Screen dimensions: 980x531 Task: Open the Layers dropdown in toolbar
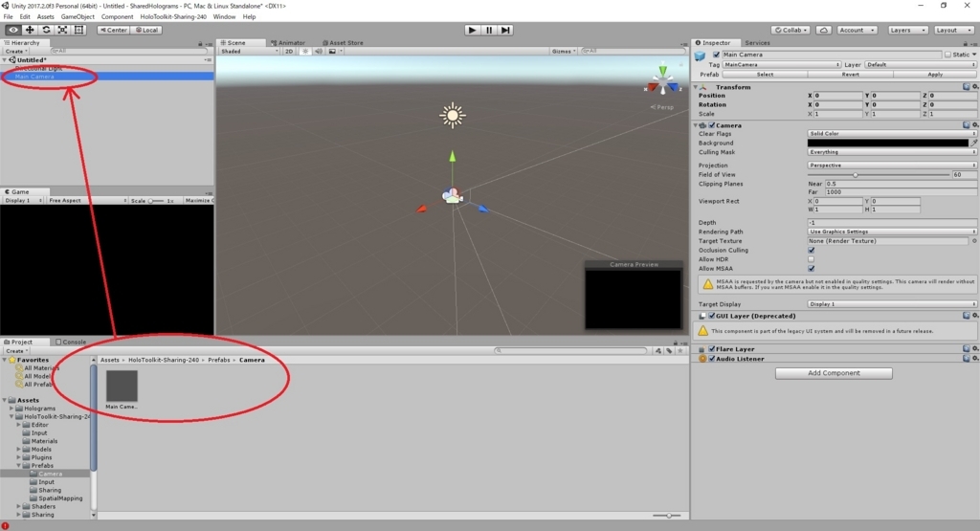pyautogui.click(x=907, y=30)
